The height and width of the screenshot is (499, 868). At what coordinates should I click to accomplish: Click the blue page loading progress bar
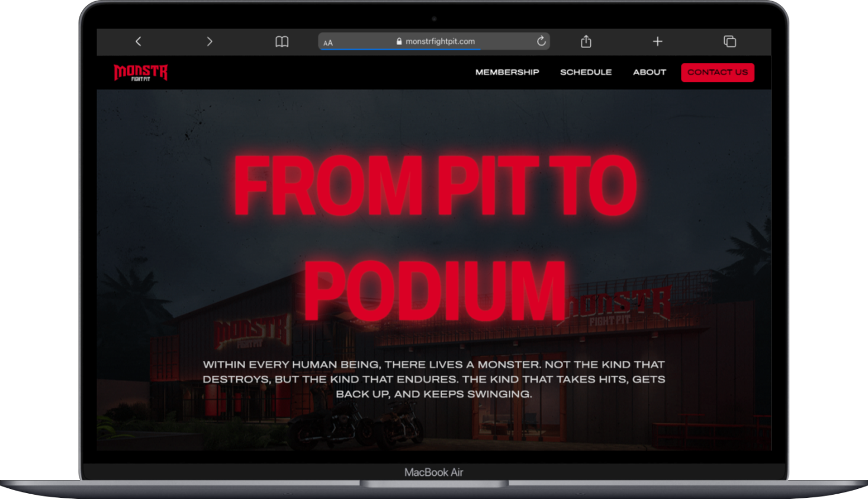coord(400,49)
